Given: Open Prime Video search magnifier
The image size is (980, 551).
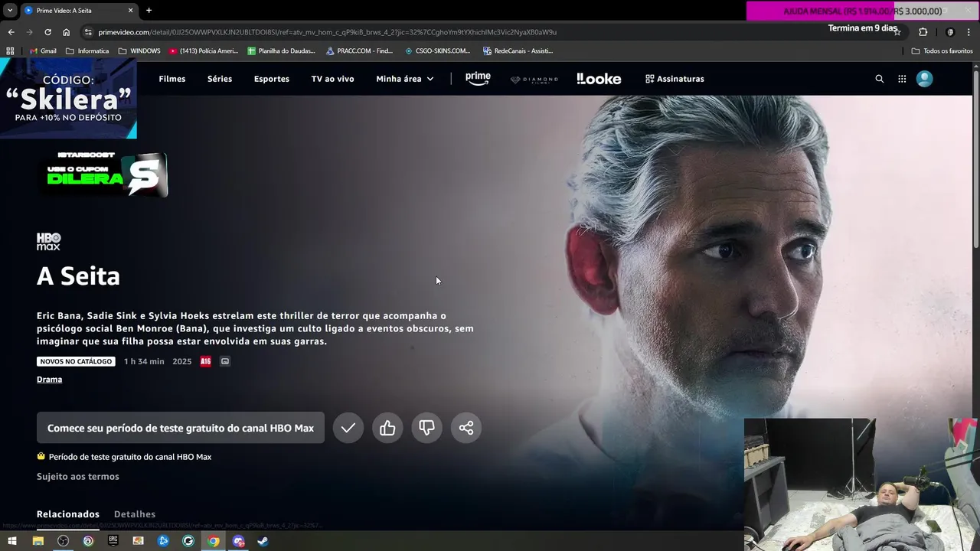Looking at the screenshot, I should [880, 79].
